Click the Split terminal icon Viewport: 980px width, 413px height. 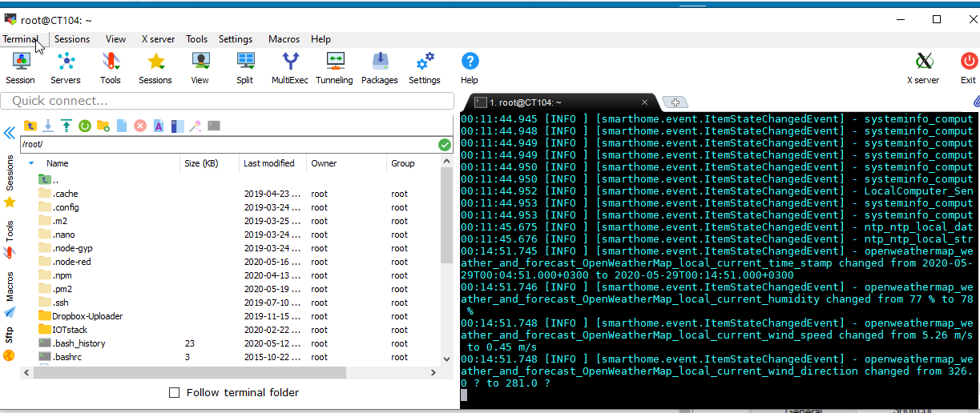(x=245, y=67)
